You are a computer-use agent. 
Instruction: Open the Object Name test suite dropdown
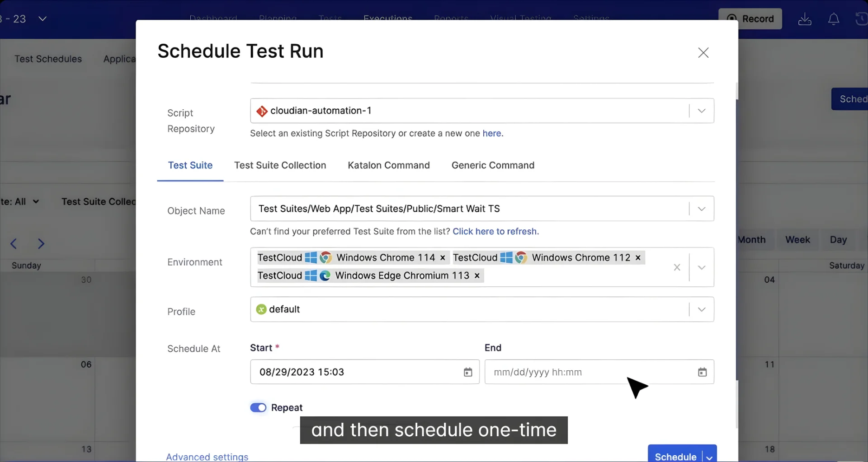pyautogui.click(x=701, y=209)
